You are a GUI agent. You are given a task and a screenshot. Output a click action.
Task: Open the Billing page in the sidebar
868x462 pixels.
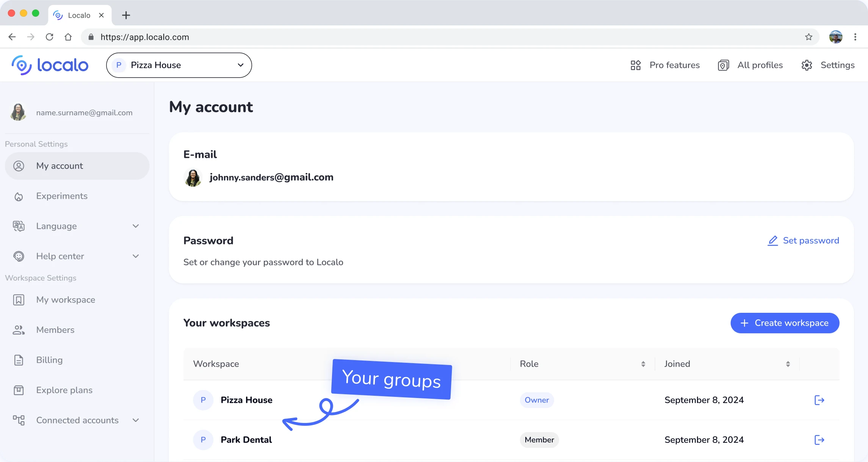click(49, 360)
